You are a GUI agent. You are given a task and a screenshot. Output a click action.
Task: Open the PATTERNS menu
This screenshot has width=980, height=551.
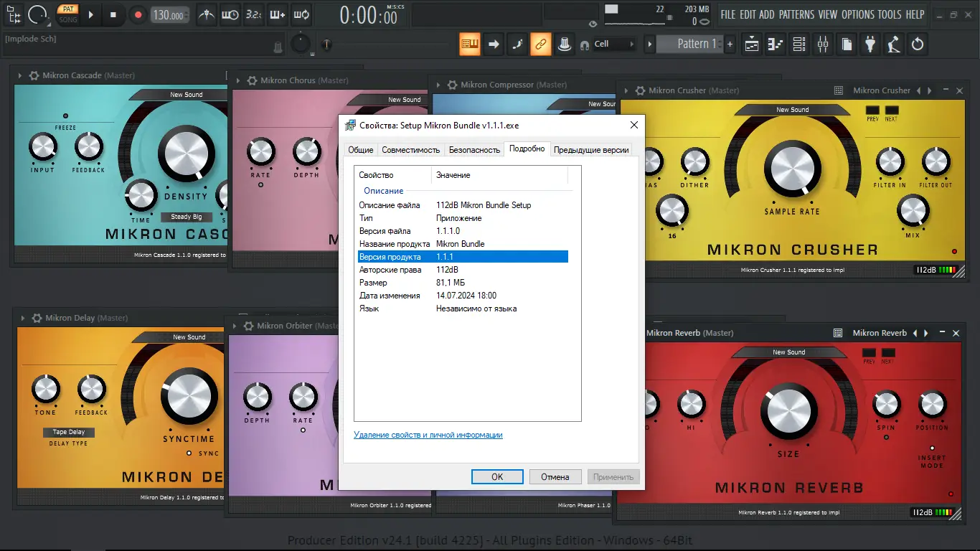796,14
